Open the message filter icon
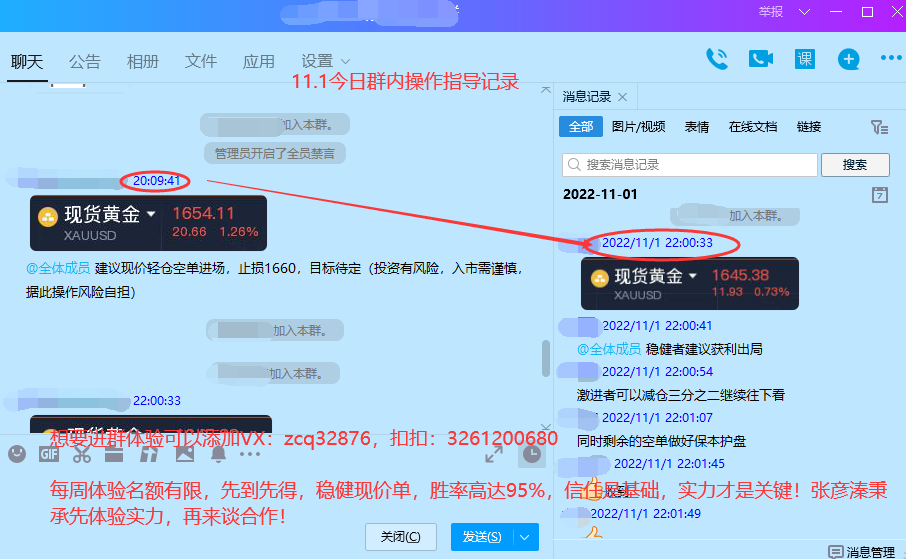 click(879, 127)
